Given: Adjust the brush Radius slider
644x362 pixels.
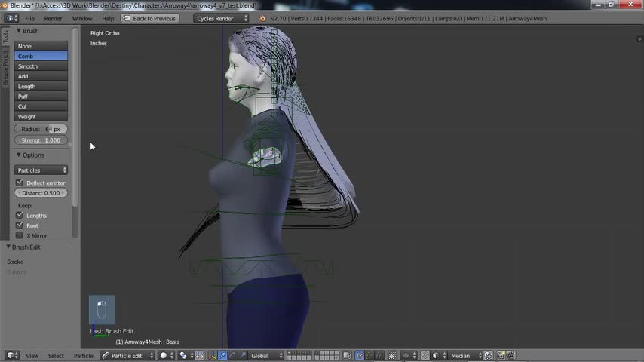Looking at the screenshot, I should coord(41,129).
